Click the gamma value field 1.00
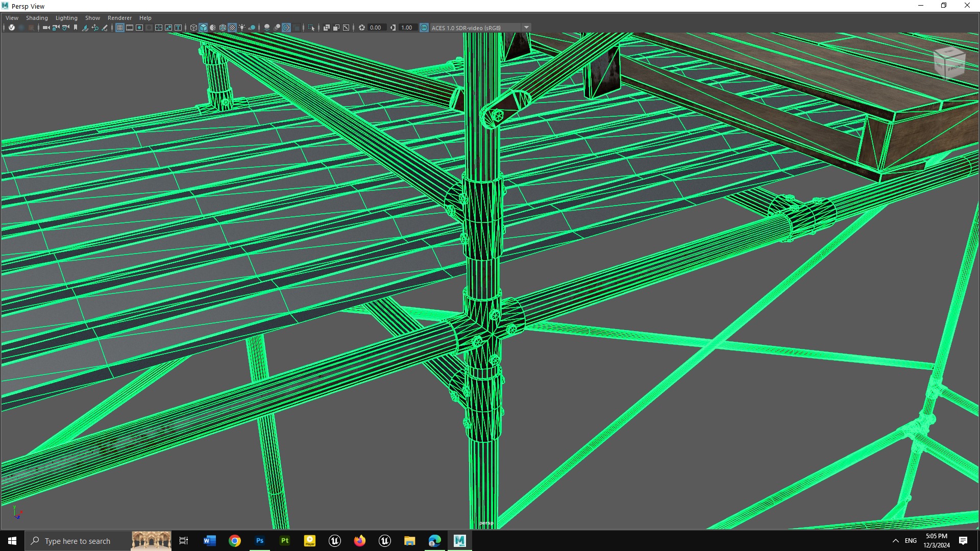980x551 pixels. (x=408, y=28)
